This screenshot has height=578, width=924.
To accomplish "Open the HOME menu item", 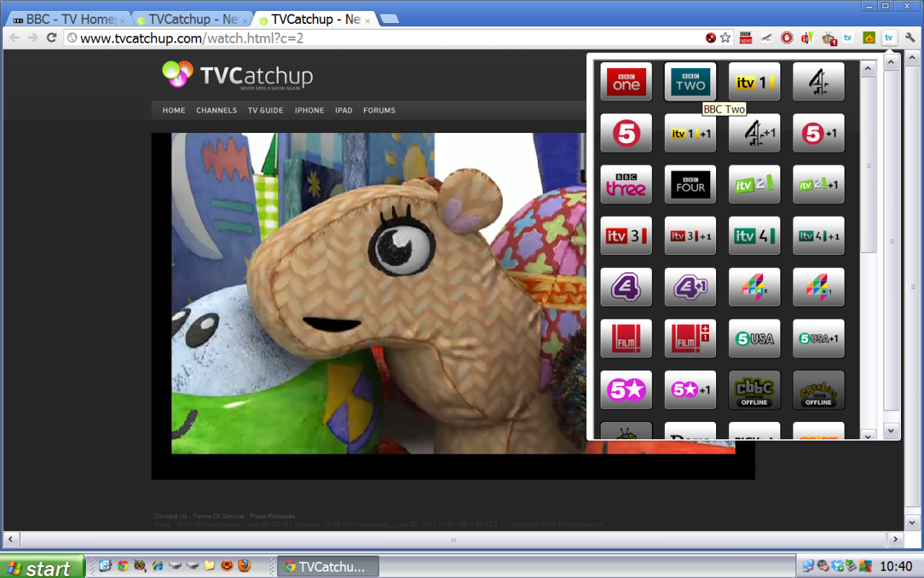I will [x=174, y=111].
